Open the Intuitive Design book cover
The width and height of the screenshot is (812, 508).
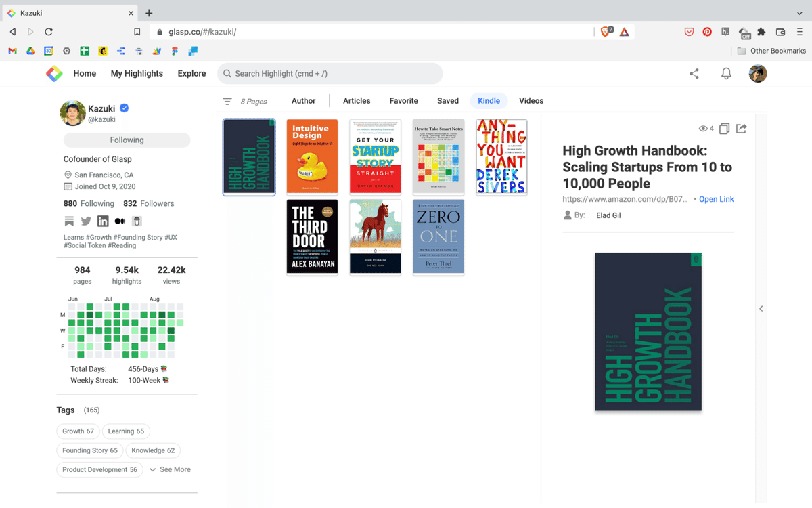coord(312,157)
